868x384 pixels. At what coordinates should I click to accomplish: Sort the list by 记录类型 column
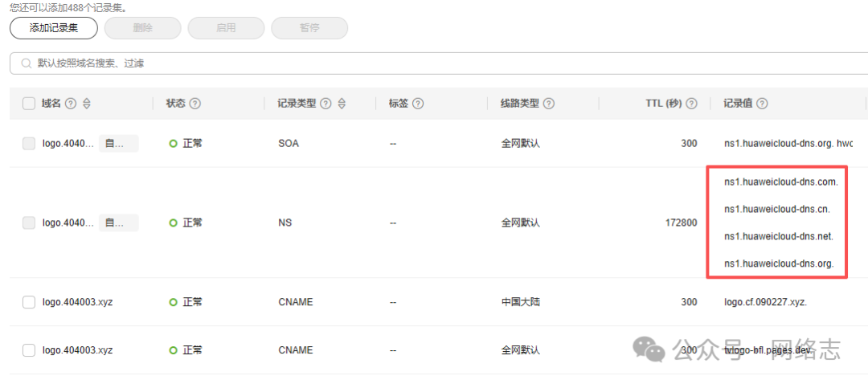coord(342,104)
